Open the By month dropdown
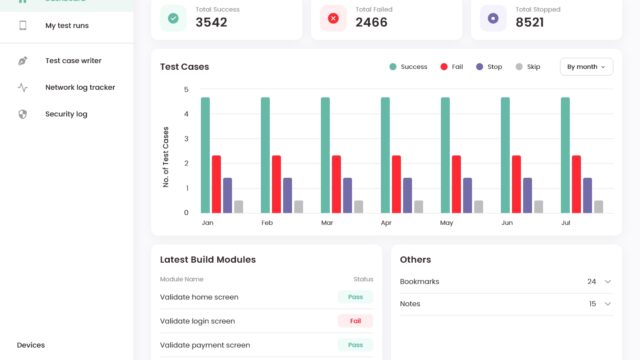640x360 pixels. pyautogui.click(x=586, y=67)
